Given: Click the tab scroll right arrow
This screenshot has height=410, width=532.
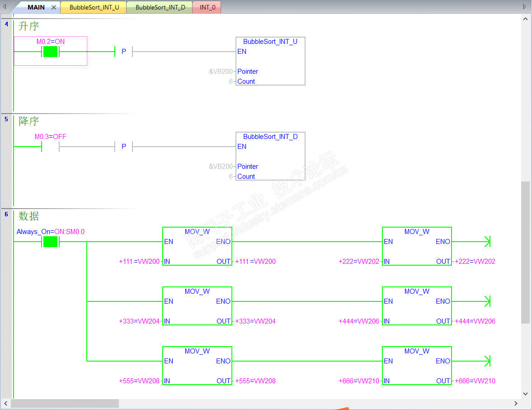Looking at the screenshot, I should click(524, 6).
